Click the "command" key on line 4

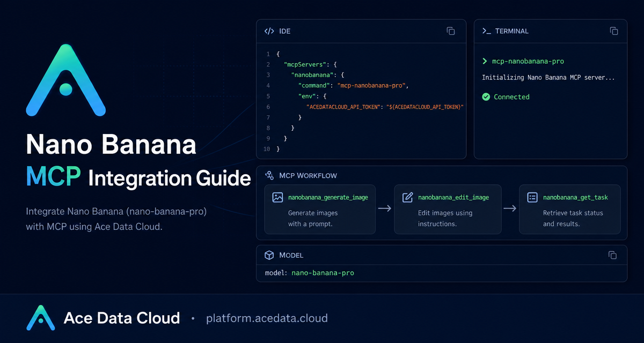pyautogui.click(x=314, y=86)
